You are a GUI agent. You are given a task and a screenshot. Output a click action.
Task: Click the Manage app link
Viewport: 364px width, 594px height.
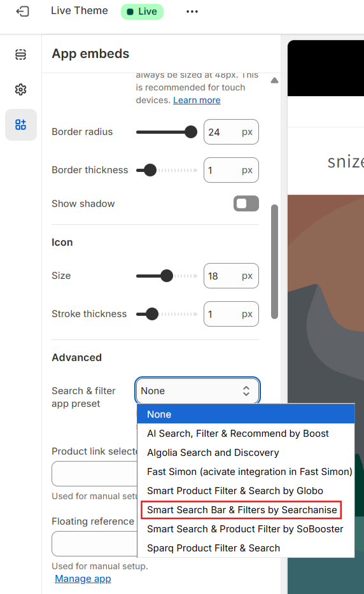pyautogui.click(x=83, y=579)
